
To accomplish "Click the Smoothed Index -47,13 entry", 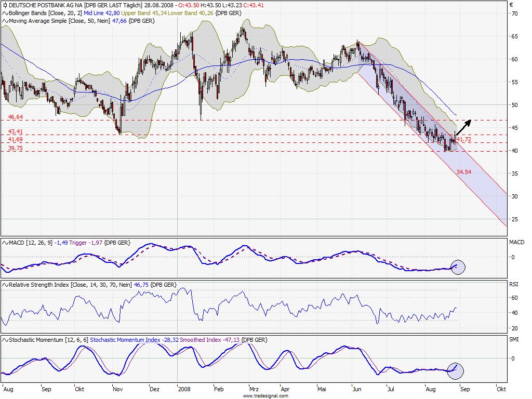I will 209,340.
